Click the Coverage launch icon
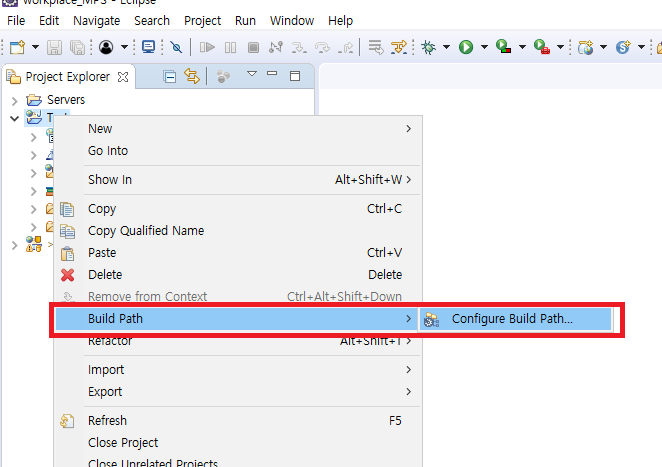 coord(503,47)
